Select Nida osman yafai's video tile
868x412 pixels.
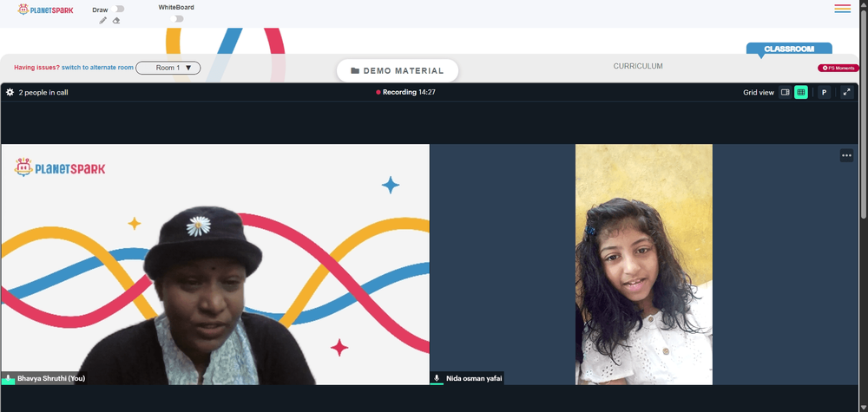(644, 265)
